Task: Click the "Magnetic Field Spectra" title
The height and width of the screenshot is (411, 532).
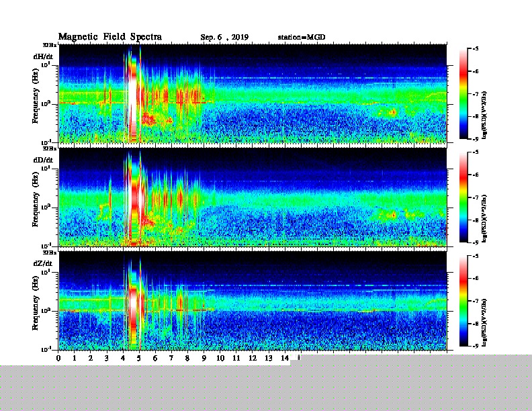Action: pos(110,37)
